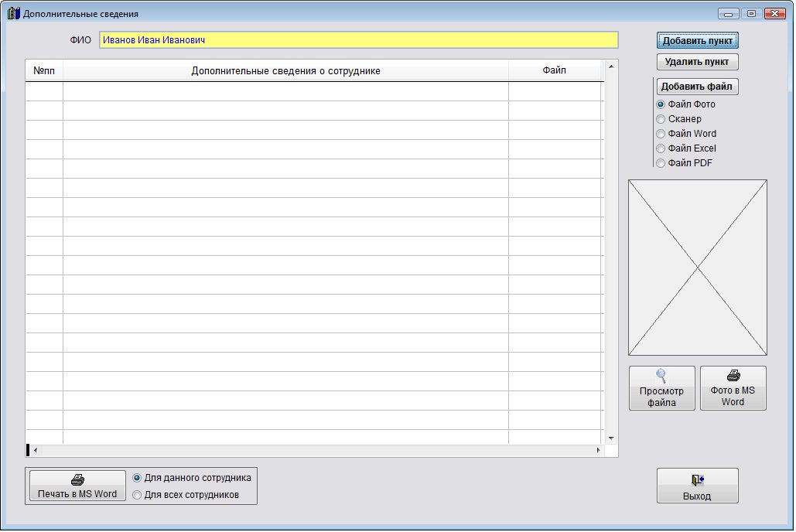Click the empty photo preview placeholder

click(x=698, y=268)
